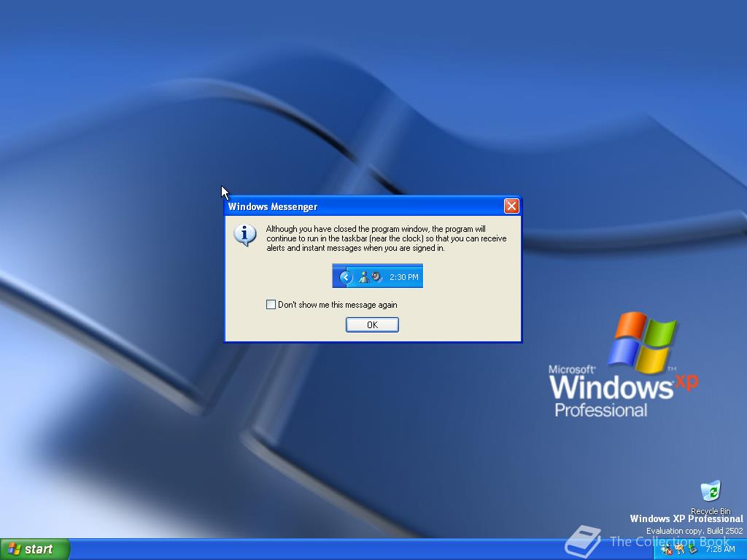Click the blue information icon in the dialog
The width and height of the screenshot is (747, 560).
[x=245, y=235]
